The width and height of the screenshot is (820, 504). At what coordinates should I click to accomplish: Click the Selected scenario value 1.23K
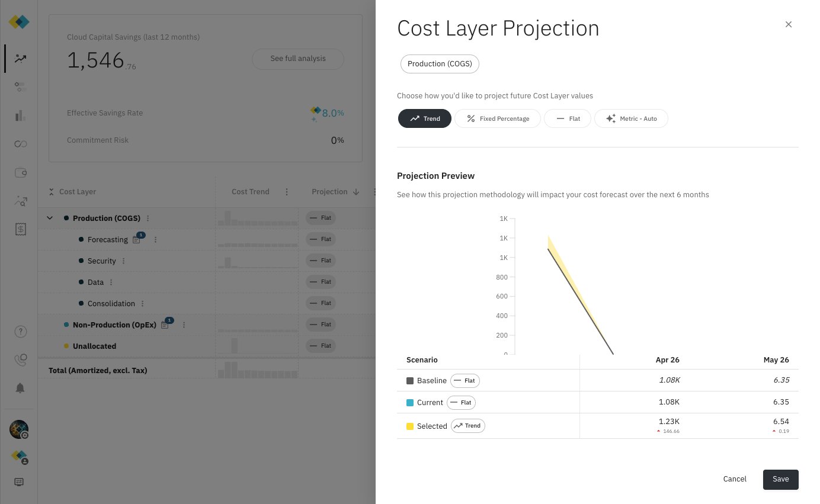coord(669,422)
